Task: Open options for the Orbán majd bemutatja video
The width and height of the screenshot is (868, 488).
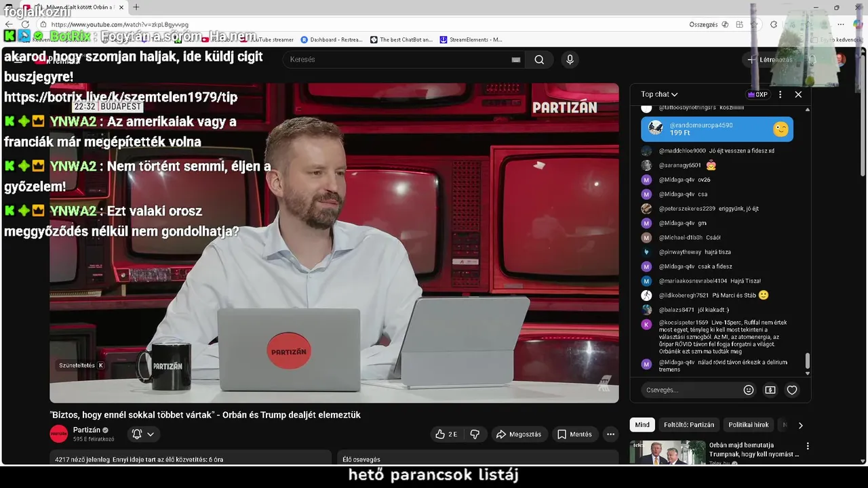Action: tap(808, 446)
